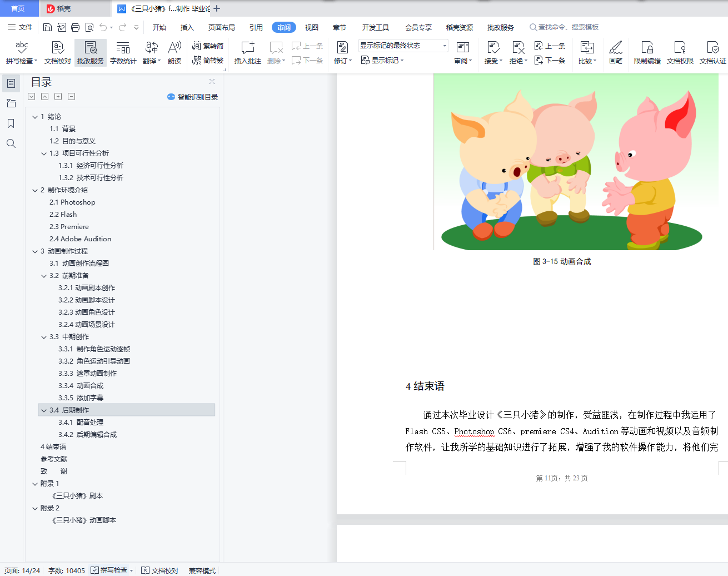Click the 文档认证 icon
The height and width of the screenshot is (576, 728).
coord(713,53)
